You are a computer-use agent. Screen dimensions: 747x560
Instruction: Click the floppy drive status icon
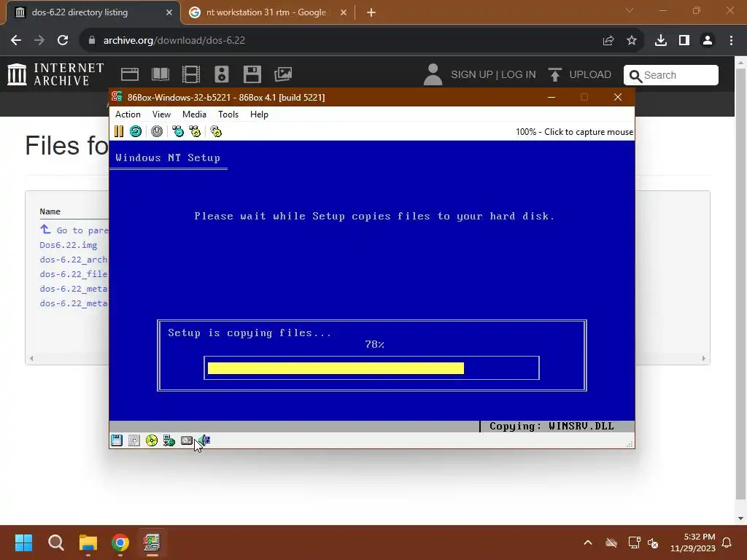(x=117, y=440)
